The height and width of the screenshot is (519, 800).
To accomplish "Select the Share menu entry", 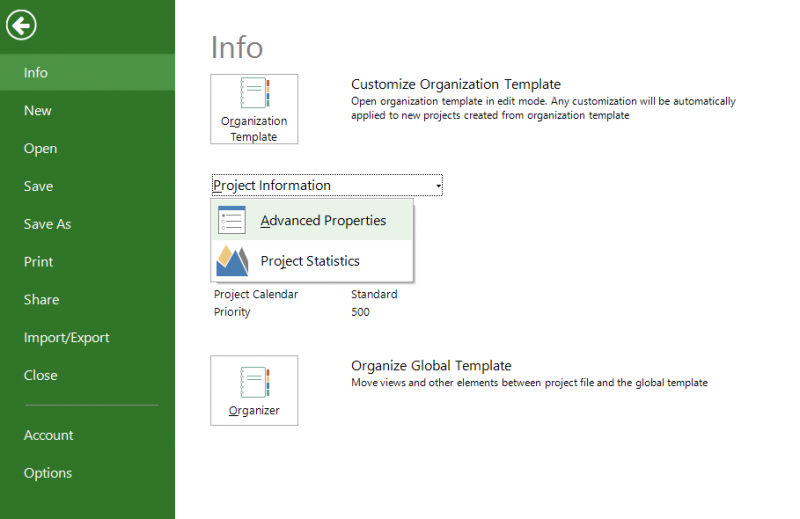I will click(41, 300).
